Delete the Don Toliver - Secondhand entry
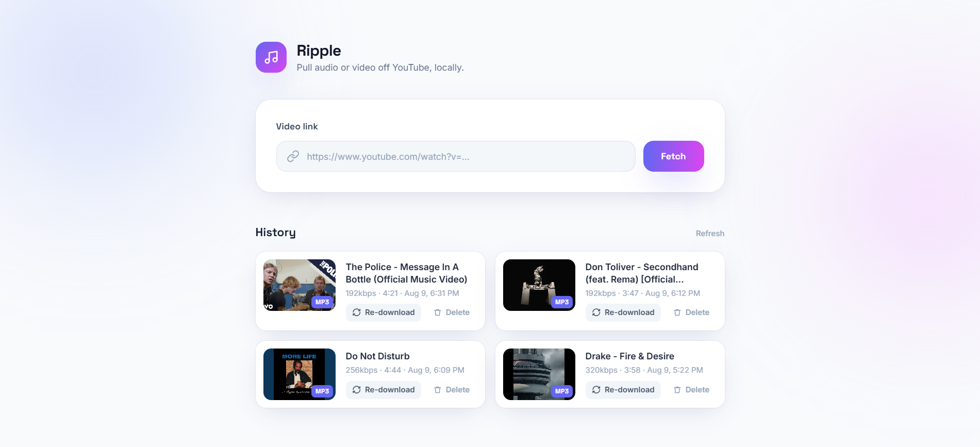Screen dimensions: 980x447 (x=691, y=312)
